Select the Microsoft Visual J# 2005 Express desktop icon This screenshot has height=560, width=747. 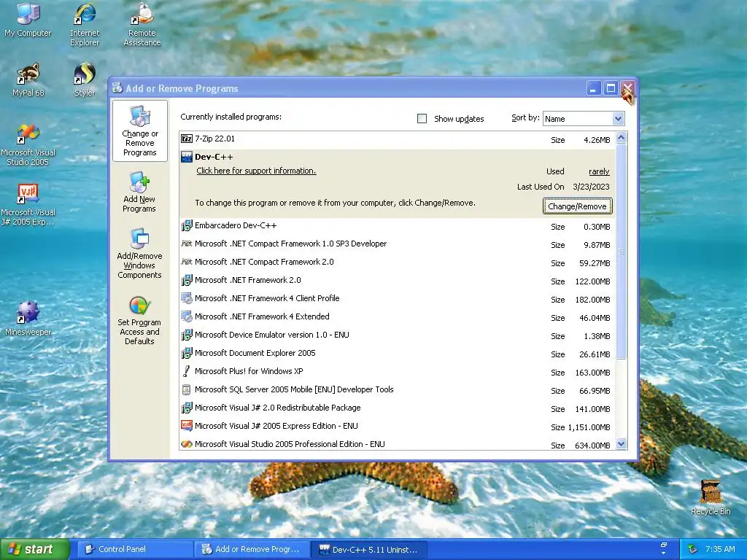pos(28,205)
